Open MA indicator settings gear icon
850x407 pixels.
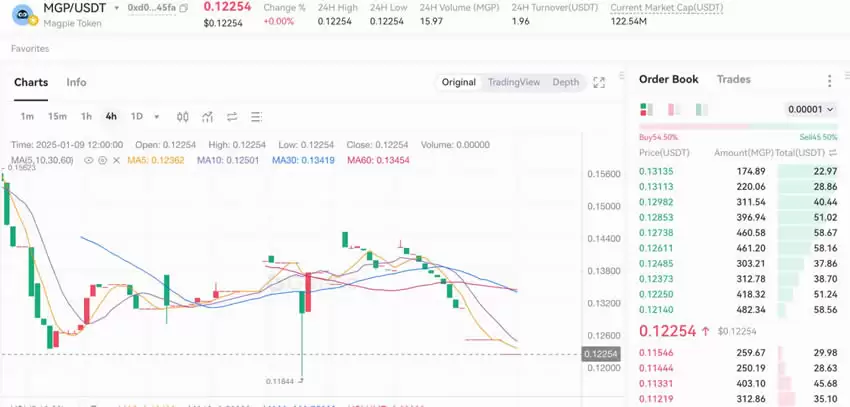[x=104, y=160]
